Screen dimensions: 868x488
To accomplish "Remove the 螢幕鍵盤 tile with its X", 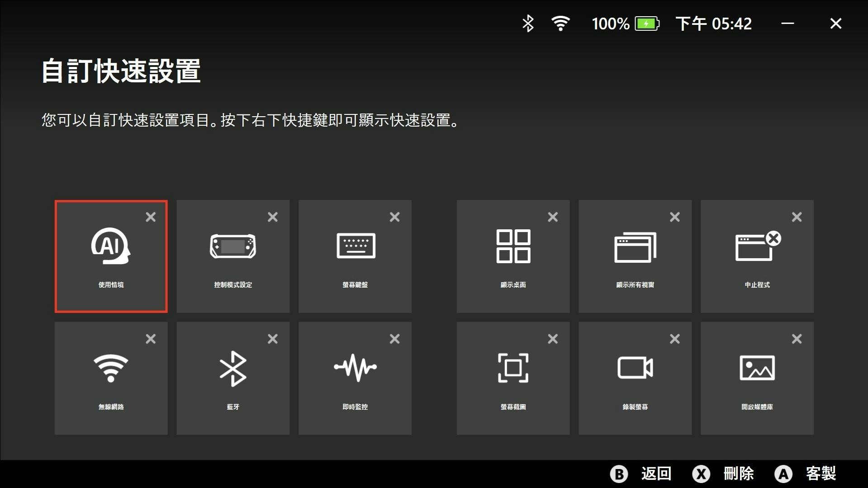I will (x=395, y=217).
